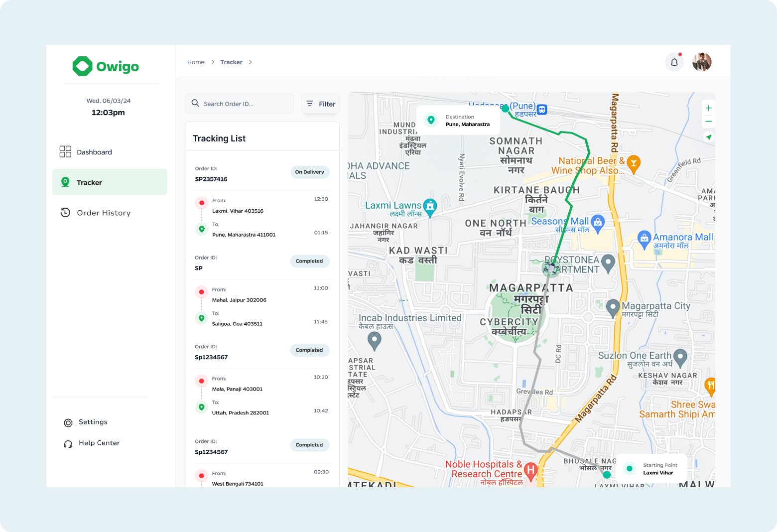Select order SP2357416
The width and height of the screenshot is (777, 532).
[x=211, y=179]
